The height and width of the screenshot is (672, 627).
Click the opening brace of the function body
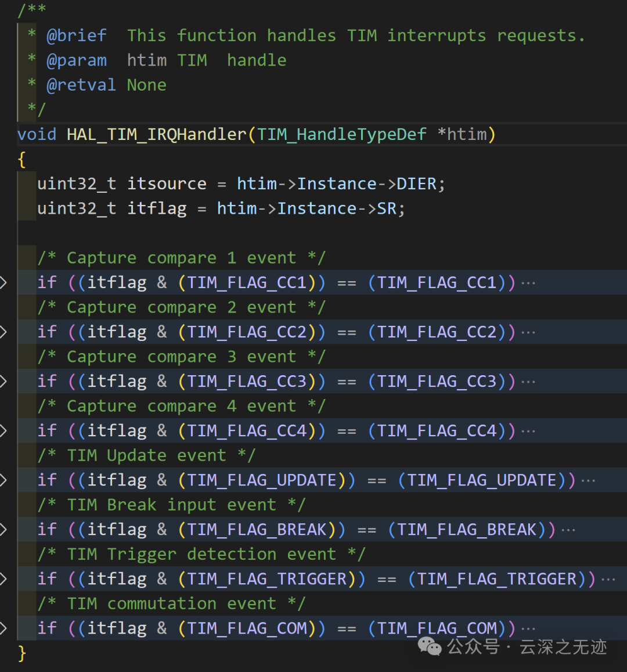click(22, 159)
